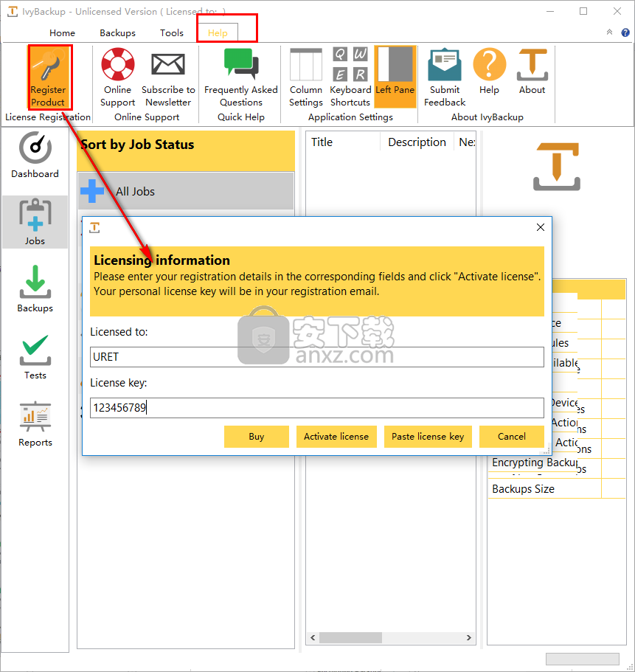The height and width of the screenshot is (672, 635).
Task: Open Backups in the sidebar
Action: (35, 289)
